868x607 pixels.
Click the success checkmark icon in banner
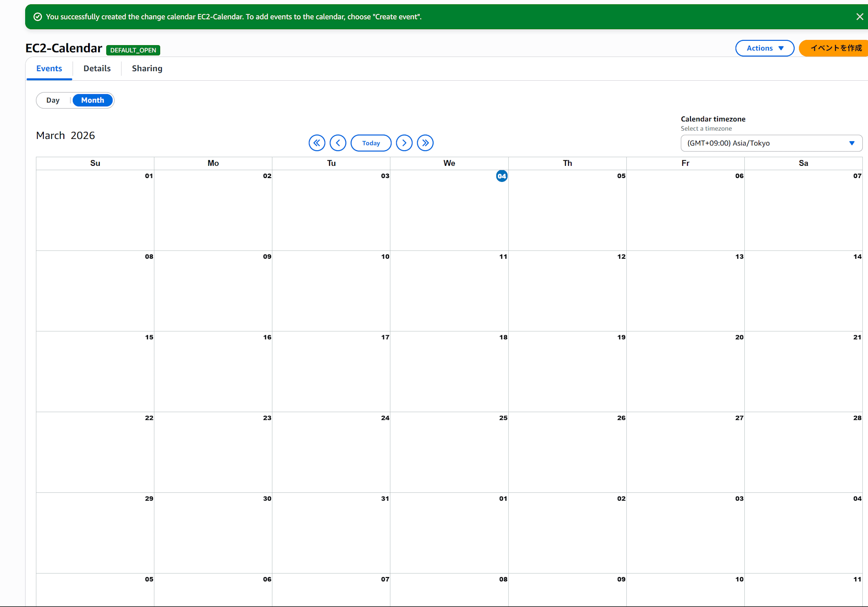[x=38, y=17]
